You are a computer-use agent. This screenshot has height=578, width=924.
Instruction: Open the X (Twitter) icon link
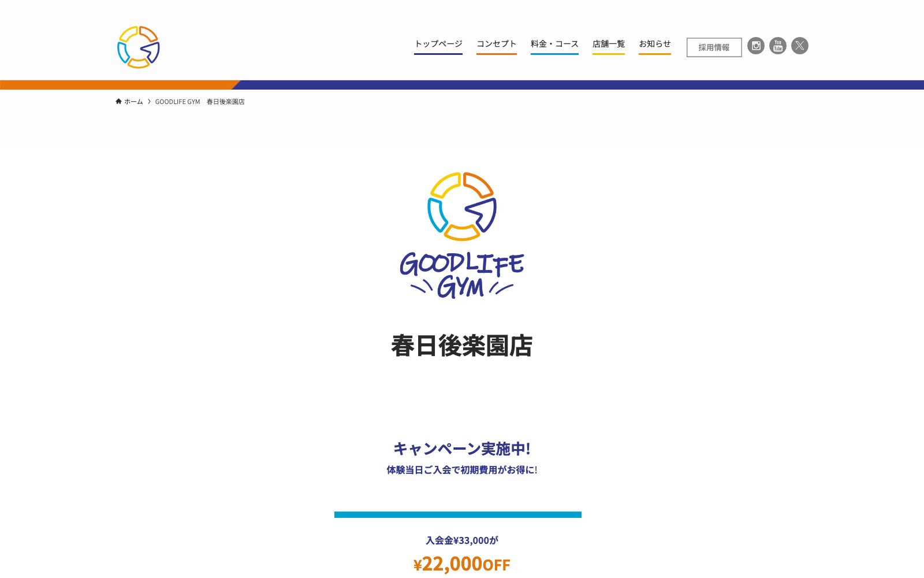[x=800, y=46]
